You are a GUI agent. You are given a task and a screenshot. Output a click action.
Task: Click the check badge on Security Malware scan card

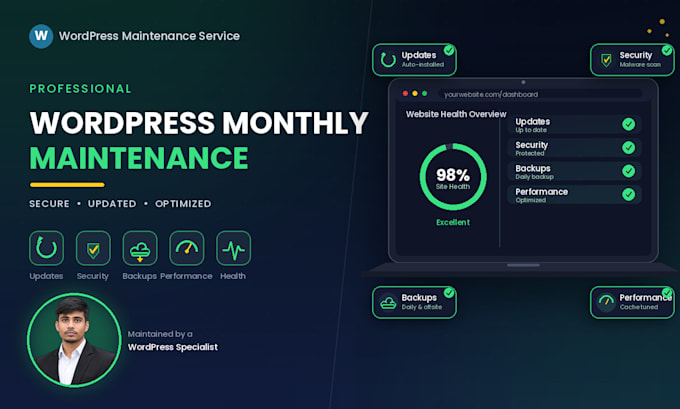click(667, 50)
